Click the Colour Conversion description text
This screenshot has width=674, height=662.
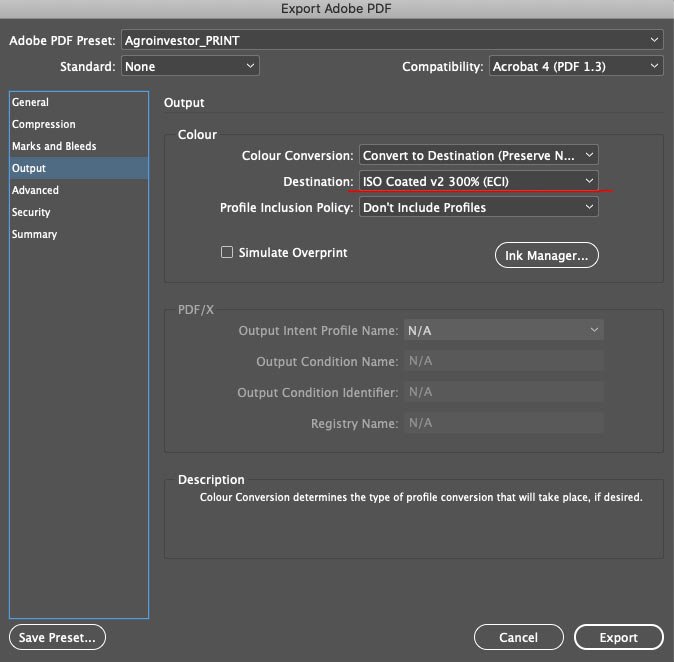point(421,497)
